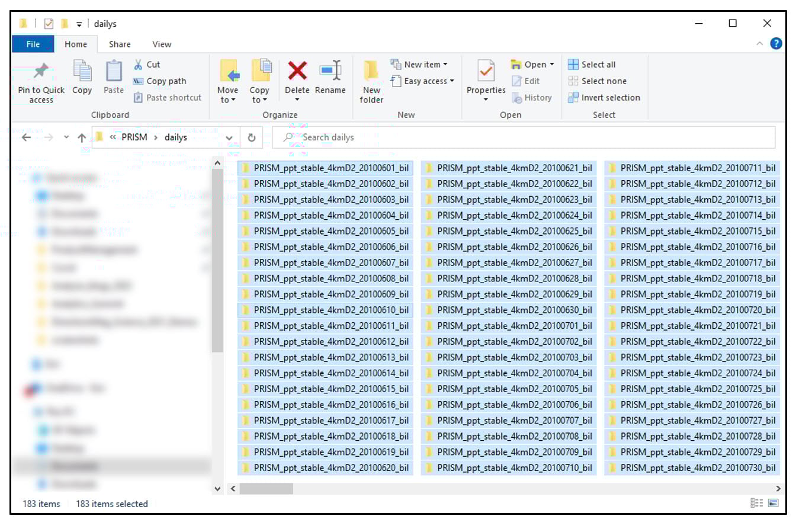Select folder PRISM_ppt_stable_4kmD2_20100630_bil

[509, 310]
